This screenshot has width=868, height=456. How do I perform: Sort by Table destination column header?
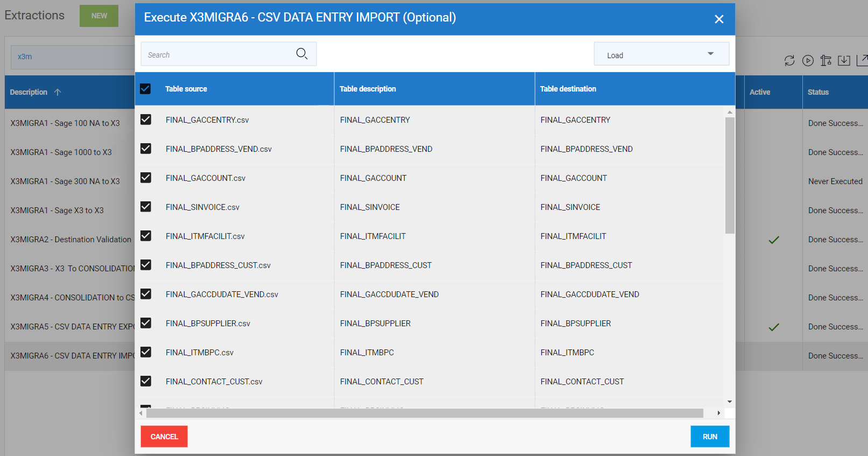point(568,89)
